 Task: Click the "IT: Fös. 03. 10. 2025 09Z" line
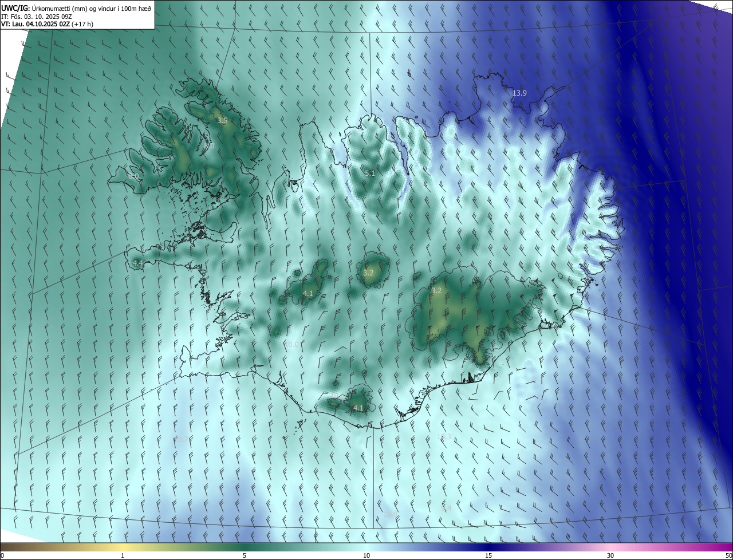tap(37, 16)
